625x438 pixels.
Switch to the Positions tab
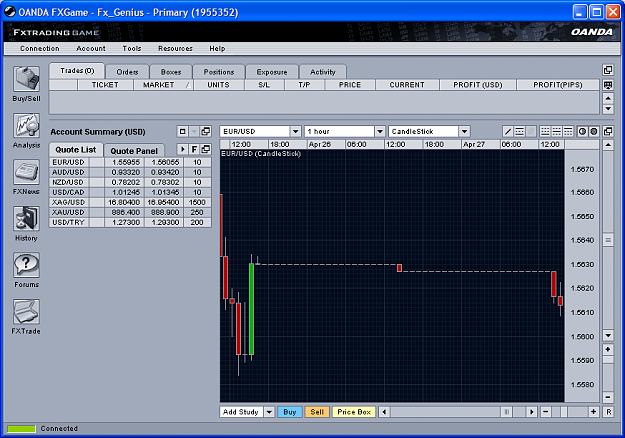coord(219,72)
